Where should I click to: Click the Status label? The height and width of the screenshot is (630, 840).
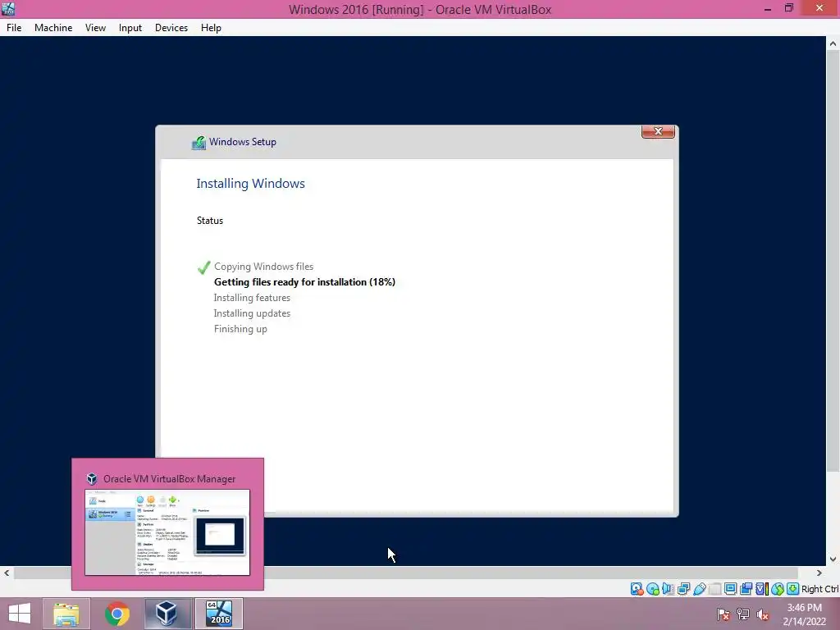(x=210, y=221)
